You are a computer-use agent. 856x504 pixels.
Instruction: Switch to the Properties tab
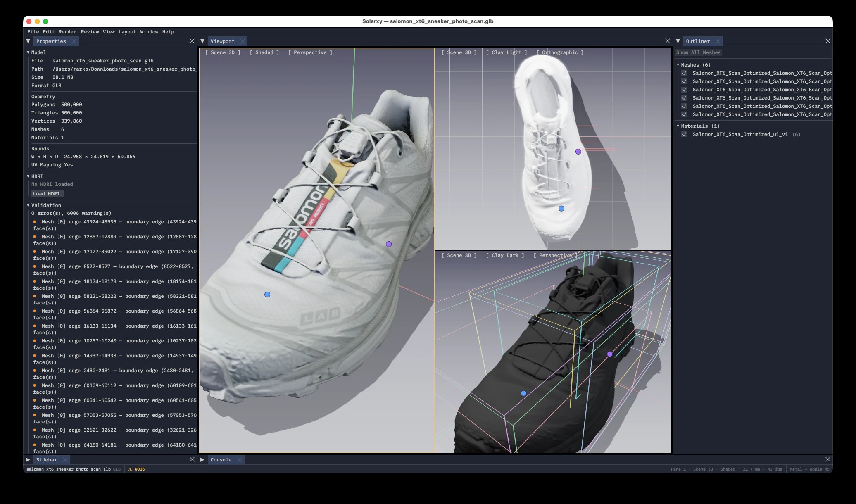pos(51,41)
